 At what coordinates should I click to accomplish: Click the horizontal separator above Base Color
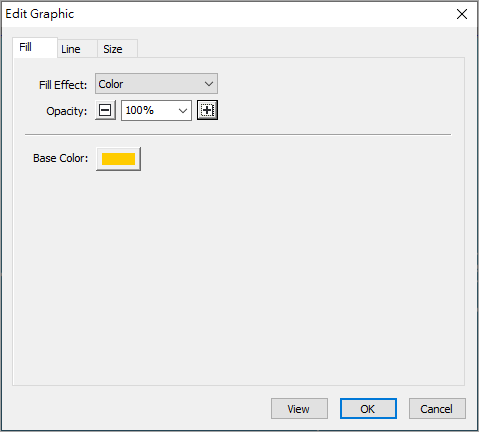pyautogui.click(x=238, y=135)
